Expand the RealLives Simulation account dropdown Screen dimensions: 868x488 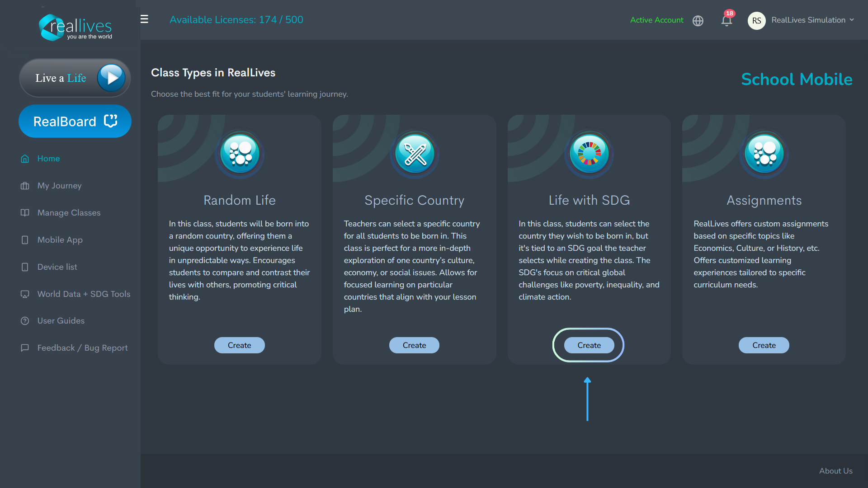coord(813,20)
